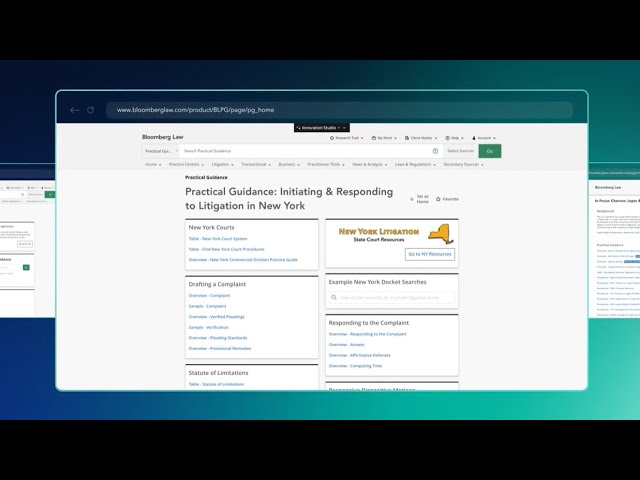Open Overview - Pleading Standards link
This screenshot has height=480, width=640.
click(x=218, y=338)
